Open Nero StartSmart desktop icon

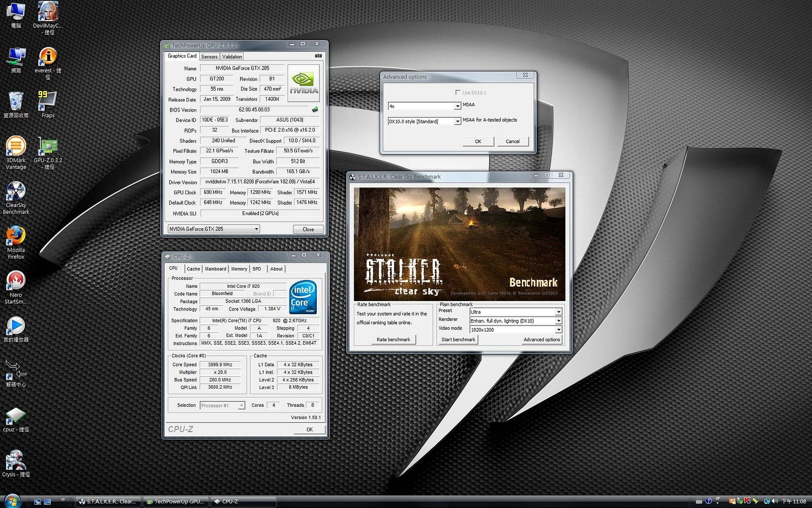tap(16, 287)
